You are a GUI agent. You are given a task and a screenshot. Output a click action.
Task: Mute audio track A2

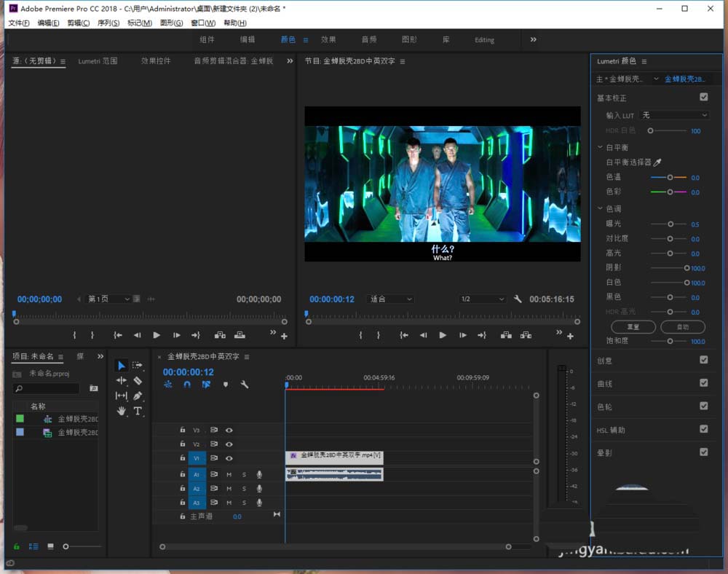coord(229,489)
